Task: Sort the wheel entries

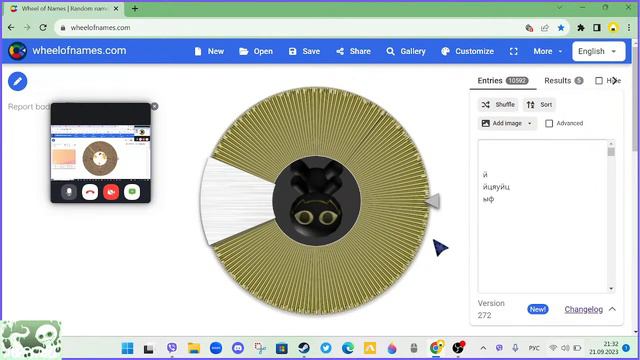Action: (x=539, y=105)
